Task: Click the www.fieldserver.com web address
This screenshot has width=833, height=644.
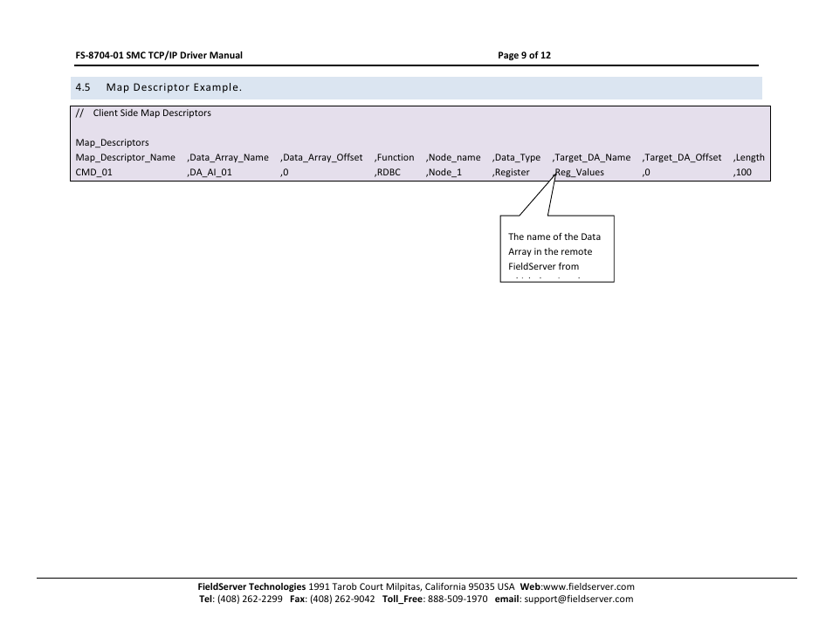Action: [589, 586]
